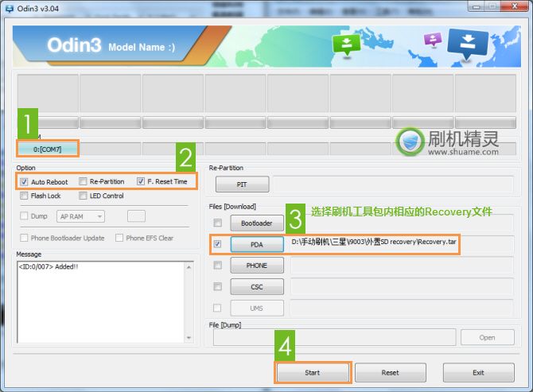
Task: Click the Open dump file button
Action: click(x=488, y=337)
